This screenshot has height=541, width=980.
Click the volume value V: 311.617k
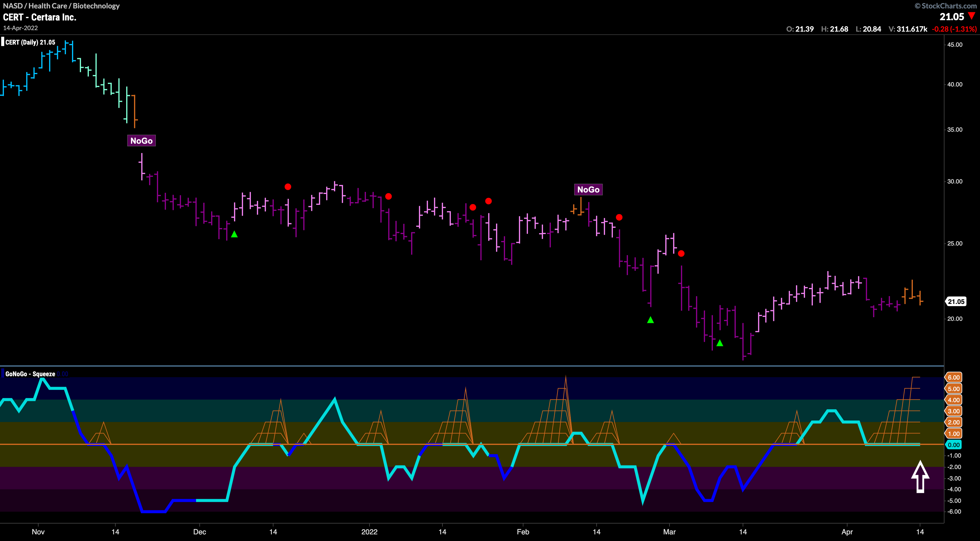tap(908, 29)
